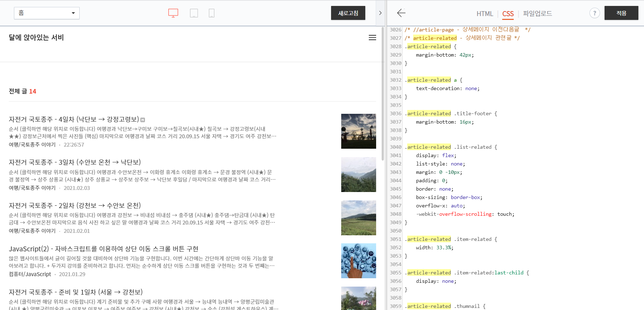Click the preview pane vertical scrollbar
Screen dimensions: 644x310
382,94
